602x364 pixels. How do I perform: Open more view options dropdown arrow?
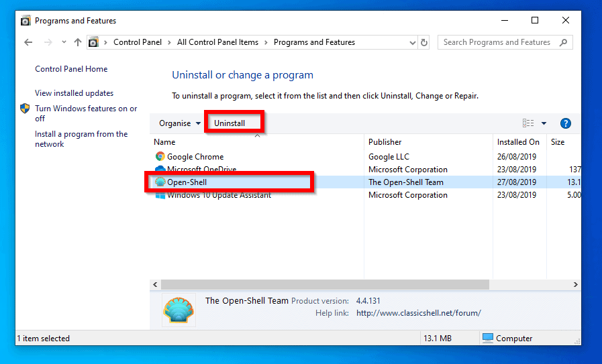(544, 123)
